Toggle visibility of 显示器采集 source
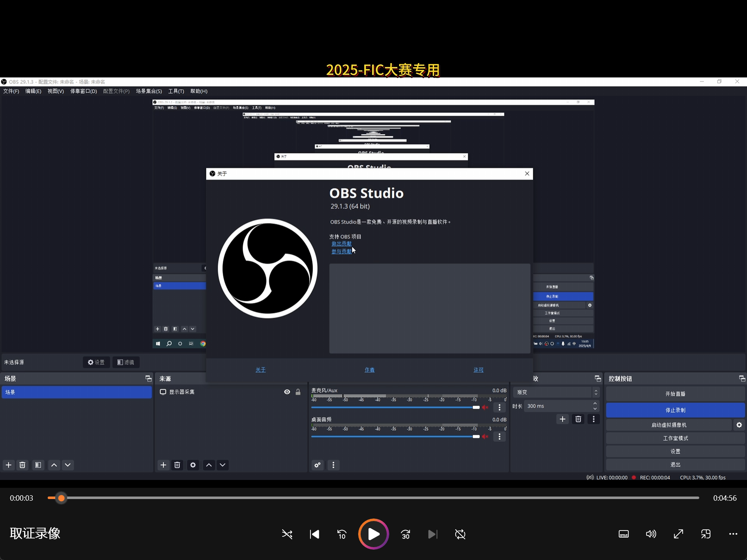The image size is (747, 560). point(287,392)
